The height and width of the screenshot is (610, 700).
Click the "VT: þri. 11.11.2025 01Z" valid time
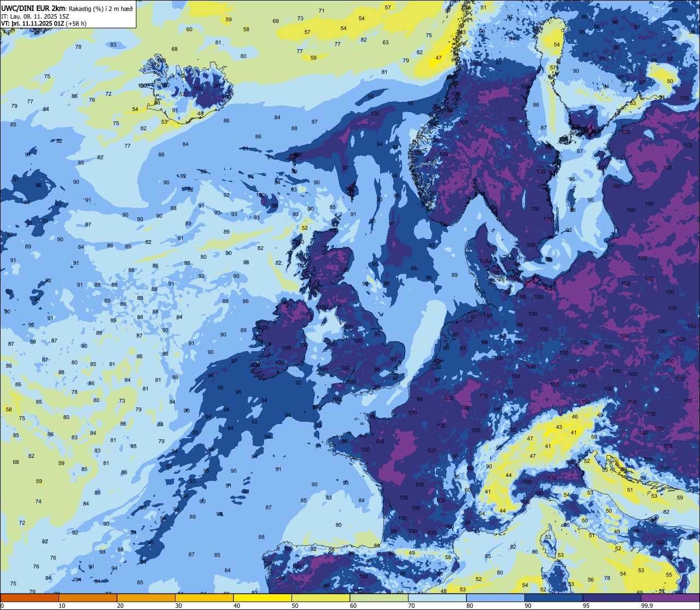(32, 24)
